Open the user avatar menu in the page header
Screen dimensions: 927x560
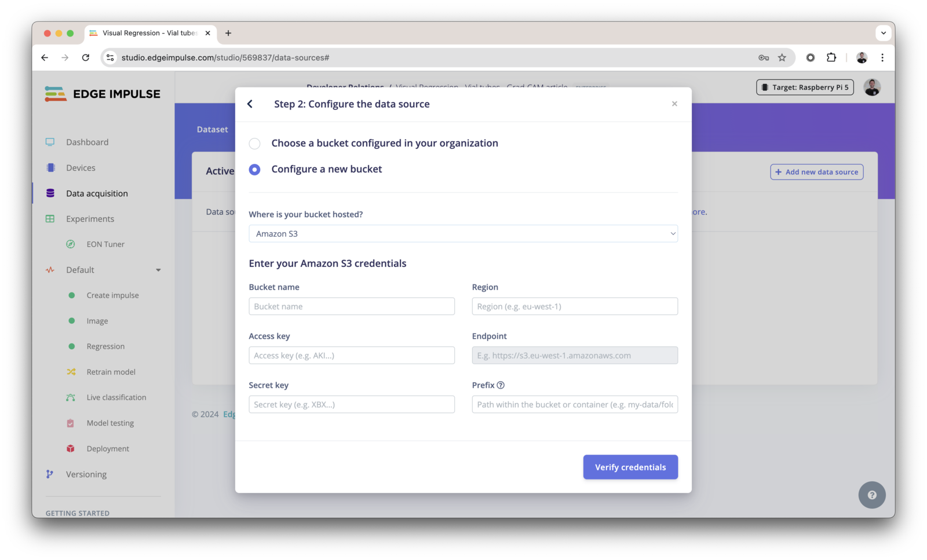872,87
